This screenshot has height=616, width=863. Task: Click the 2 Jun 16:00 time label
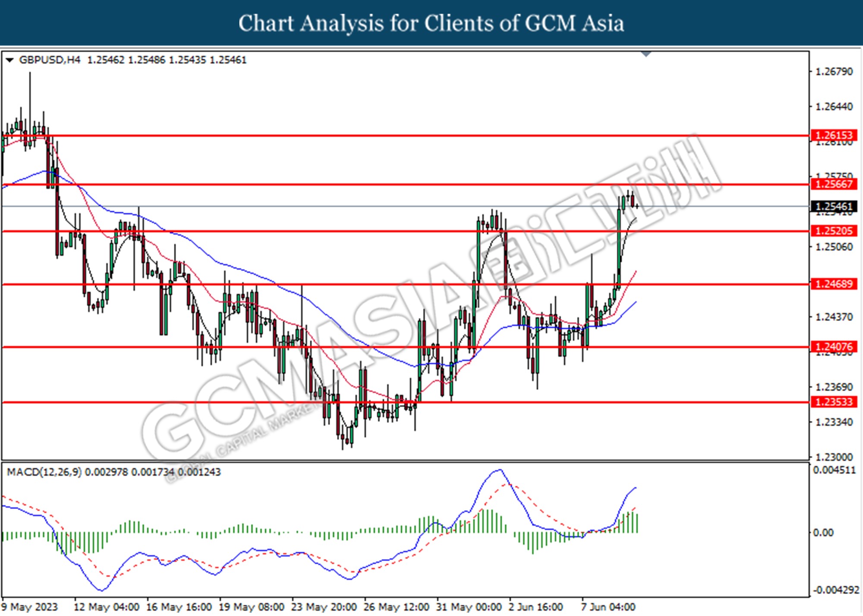535,607
